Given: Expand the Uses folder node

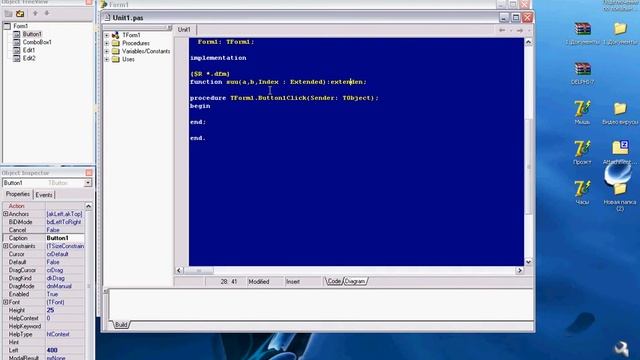Looking at the screenshot, I should [x=107, y=60].
